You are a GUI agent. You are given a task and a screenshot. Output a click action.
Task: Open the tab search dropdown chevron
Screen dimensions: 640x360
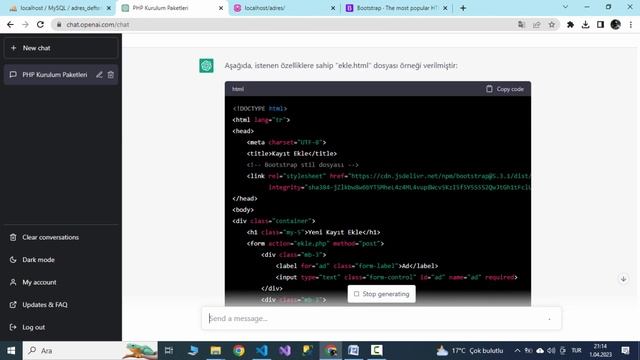pos(565,7)
